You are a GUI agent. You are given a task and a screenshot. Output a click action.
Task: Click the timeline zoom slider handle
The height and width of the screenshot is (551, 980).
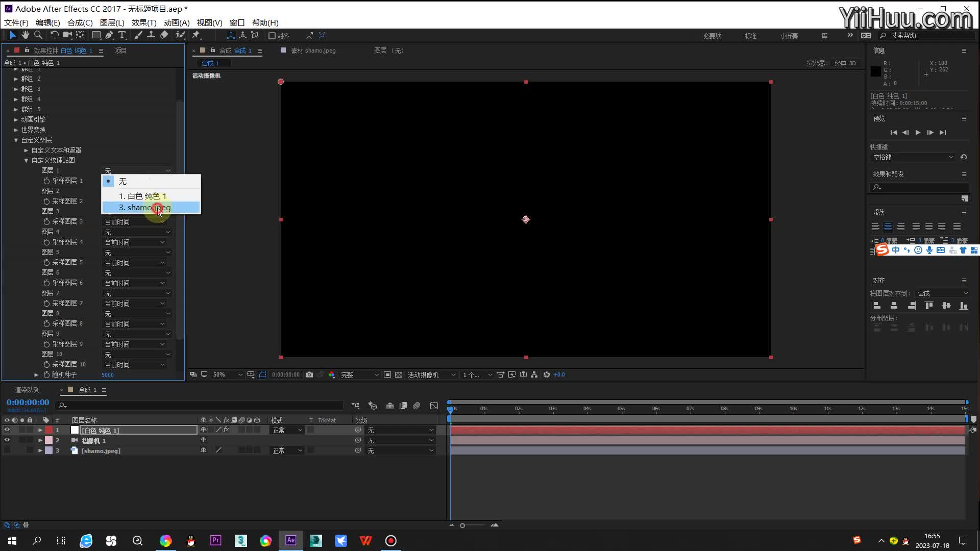[x=462, y=525]
